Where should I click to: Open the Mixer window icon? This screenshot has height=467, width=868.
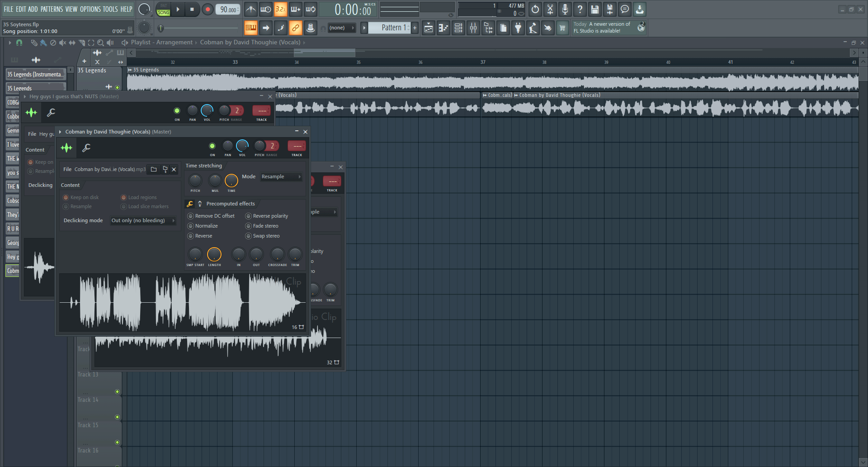pyautogui.click(x=473, y=28)
